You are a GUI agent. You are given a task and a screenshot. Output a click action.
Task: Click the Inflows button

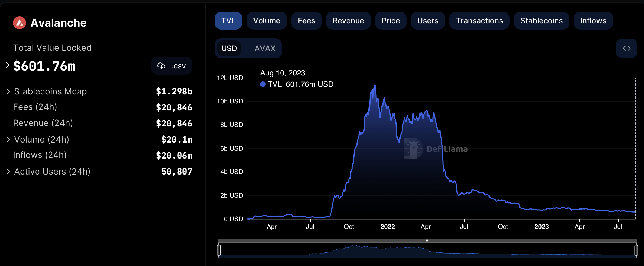pos(593,21)
